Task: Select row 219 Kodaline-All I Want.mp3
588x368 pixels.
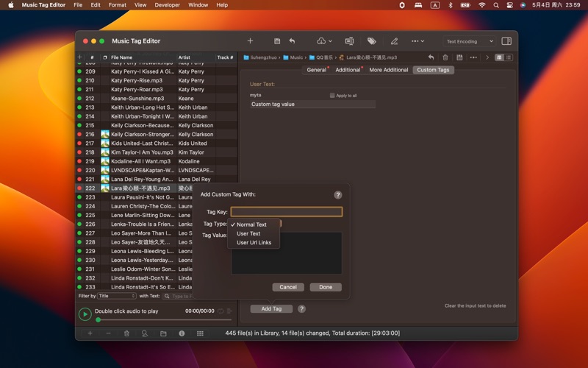Action: (157, 161)
